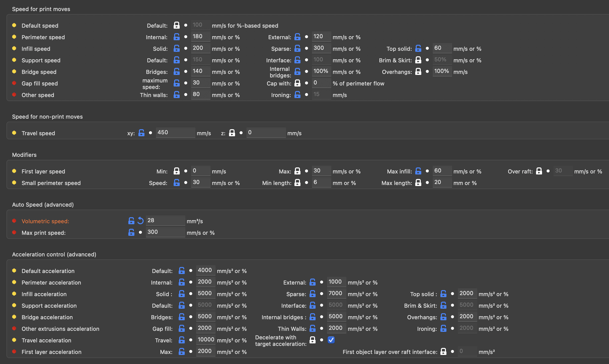Viewport: 609px width, 364px height.
Task: Uncheck Decelerate with target acceleration checkbox
Action: tap(331, 340)
